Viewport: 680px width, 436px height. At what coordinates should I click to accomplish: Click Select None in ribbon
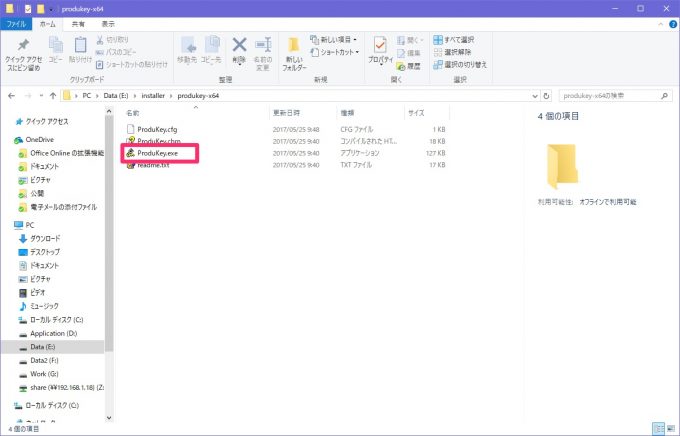tap(452, 52)
